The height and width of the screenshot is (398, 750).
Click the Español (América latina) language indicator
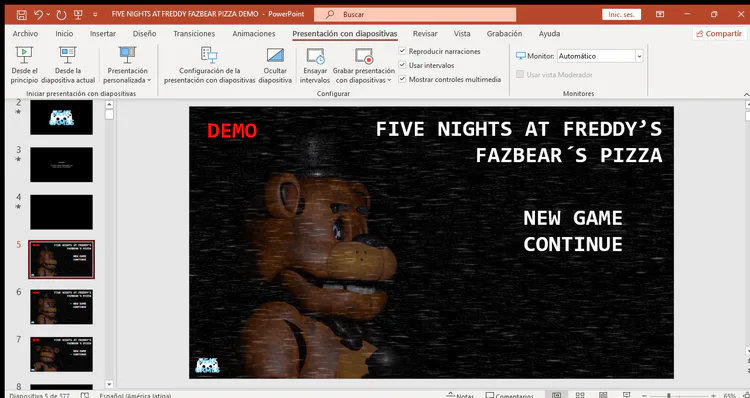(x=135, y=396)
